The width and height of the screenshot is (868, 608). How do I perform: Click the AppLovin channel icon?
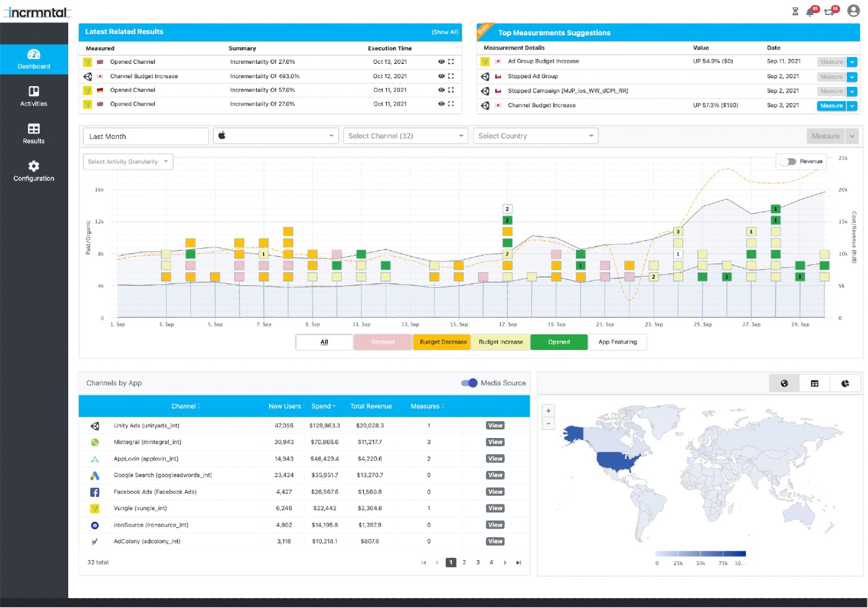coord(95,459)
